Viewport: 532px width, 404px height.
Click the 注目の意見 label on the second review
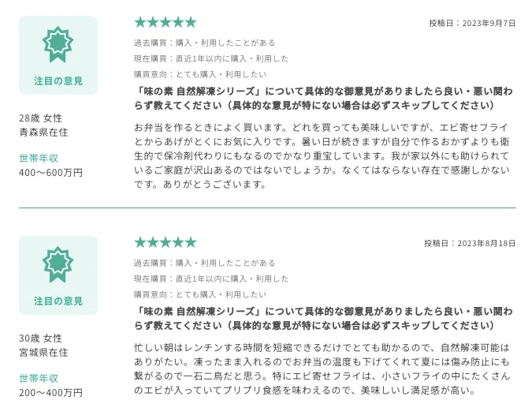(58, 301)
